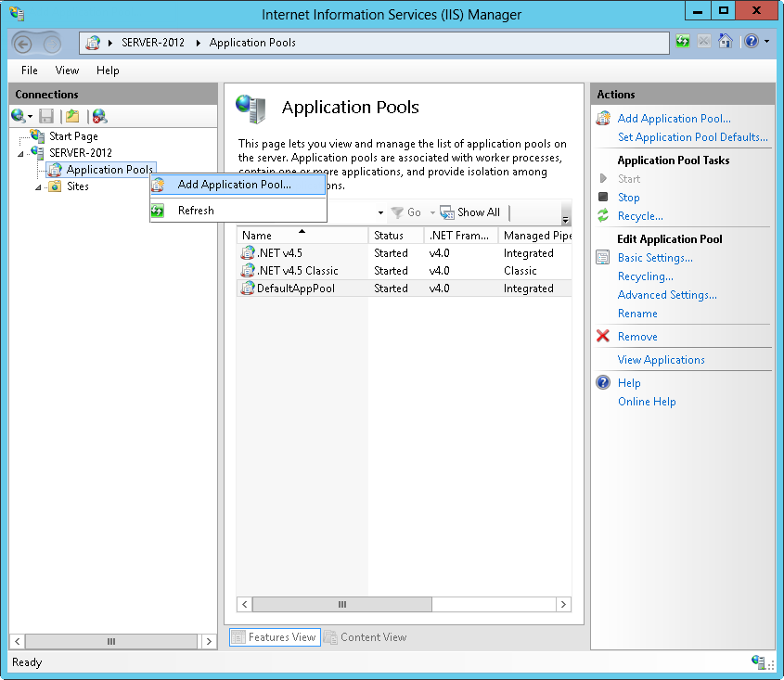
Task: Click the DefaultAppPool row icon
Action: 248,288
